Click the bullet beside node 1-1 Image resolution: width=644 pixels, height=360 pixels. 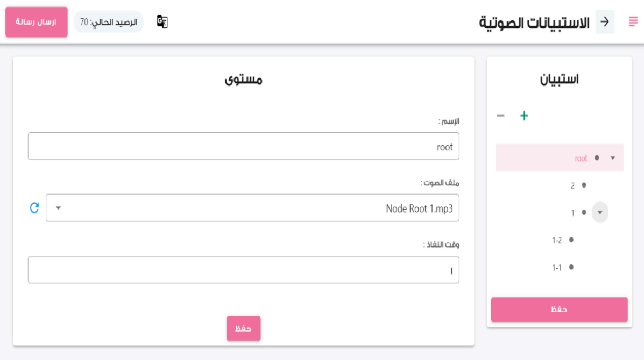coord(571,267)
